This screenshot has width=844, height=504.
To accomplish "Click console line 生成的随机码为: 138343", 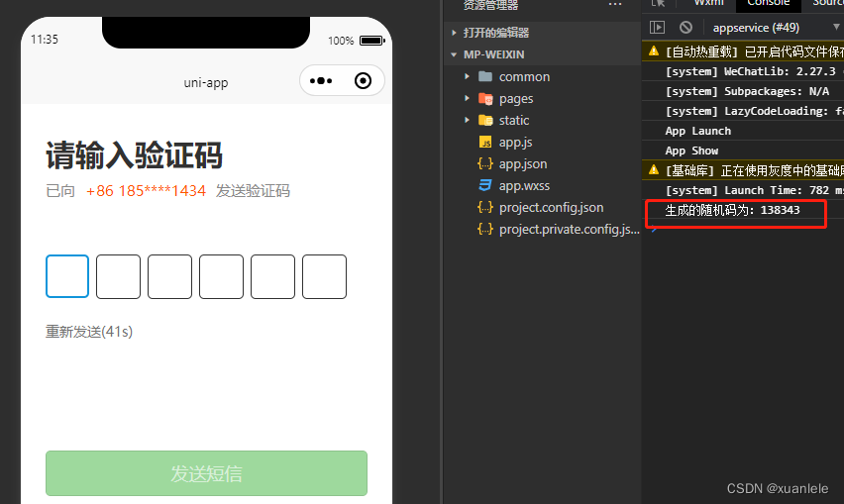I will (732, 210).
